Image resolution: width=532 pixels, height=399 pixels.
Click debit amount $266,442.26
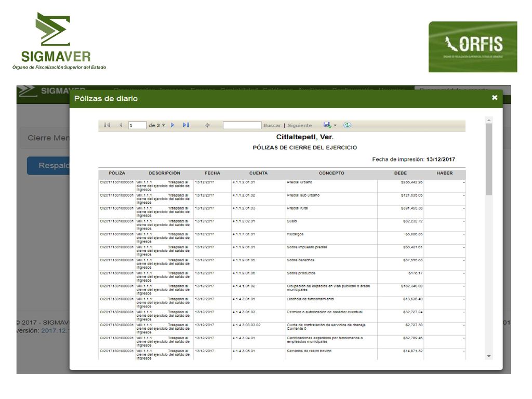[x=411, y=182]
